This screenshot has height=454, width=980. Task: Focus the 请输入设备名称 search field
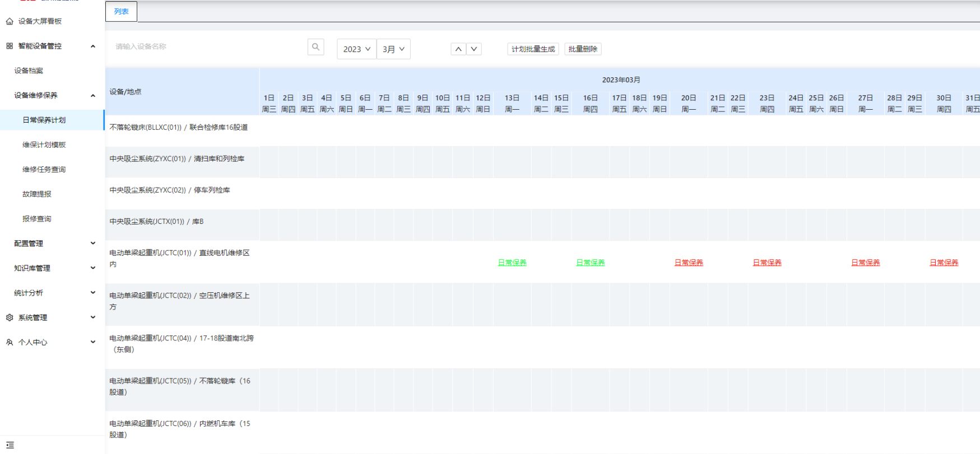[x=207, y=47]
